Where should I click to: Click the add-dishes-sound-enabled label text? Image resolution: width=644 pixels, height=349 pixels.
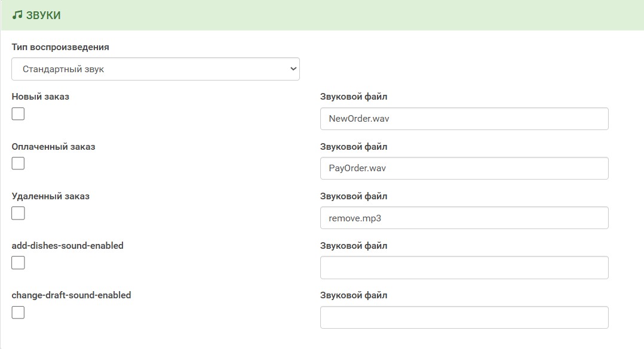[x=68, y=245]
